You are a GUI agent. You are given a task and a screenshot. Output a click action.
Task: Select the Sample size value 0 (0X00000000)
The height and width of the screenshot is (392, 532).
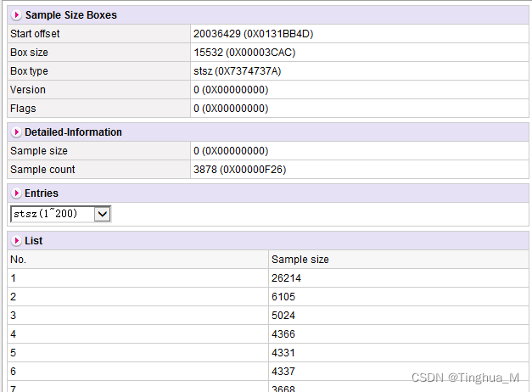pos(231,151)
